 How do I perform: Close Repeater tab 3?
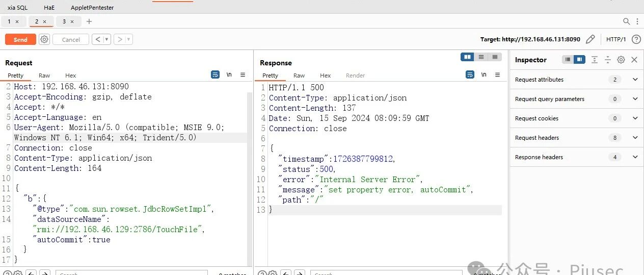point(72,21)
